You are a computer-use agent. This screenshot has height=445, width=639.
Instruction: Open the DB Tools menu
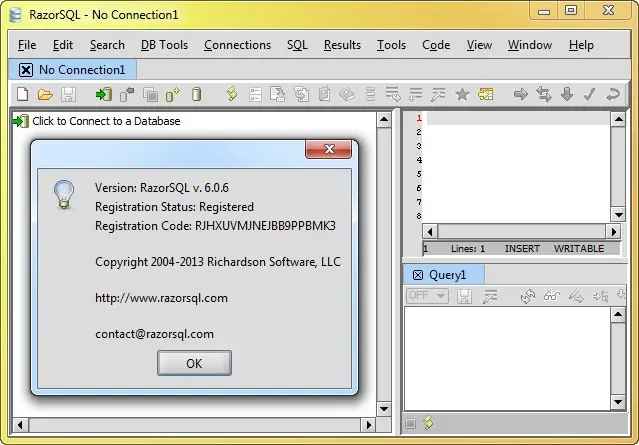click(x=164, y=45)
